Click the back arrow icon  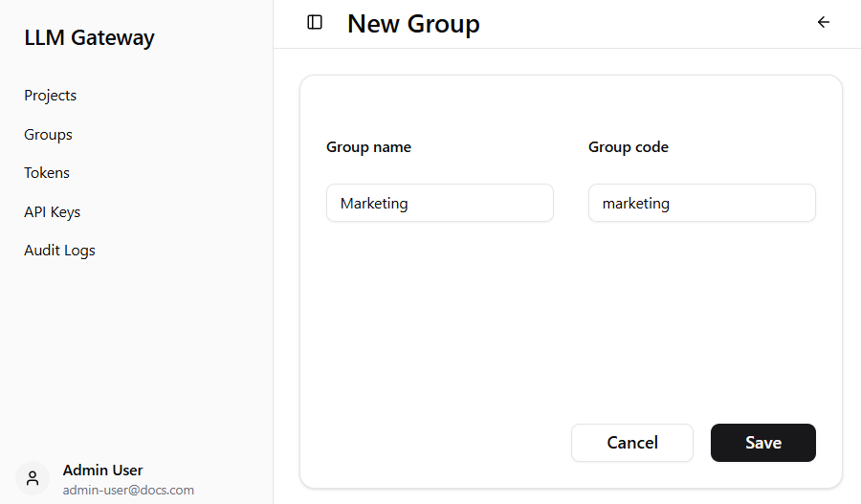pos(823,22)
